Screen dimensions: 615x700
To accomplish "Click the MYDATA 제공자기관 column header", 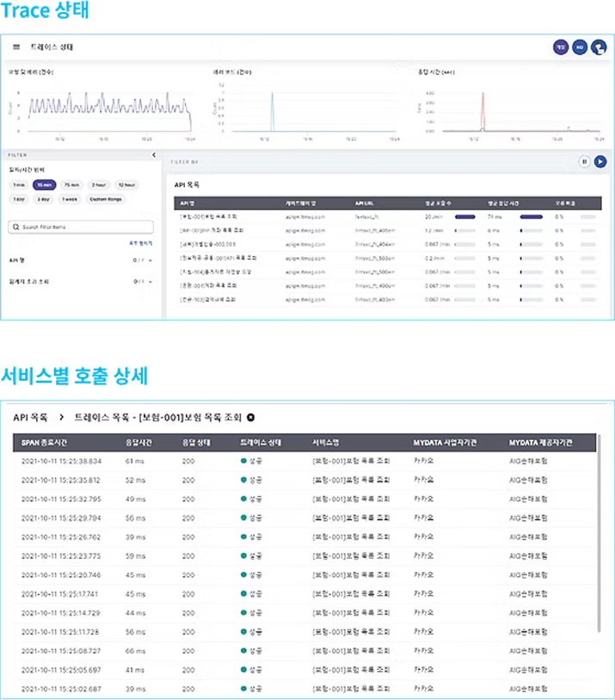I will (x=540, y=442).
